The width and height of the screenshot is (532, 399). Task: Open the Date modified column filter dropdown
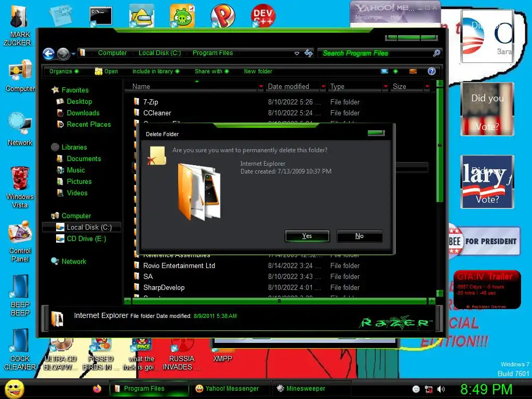[x=323, y=87]
